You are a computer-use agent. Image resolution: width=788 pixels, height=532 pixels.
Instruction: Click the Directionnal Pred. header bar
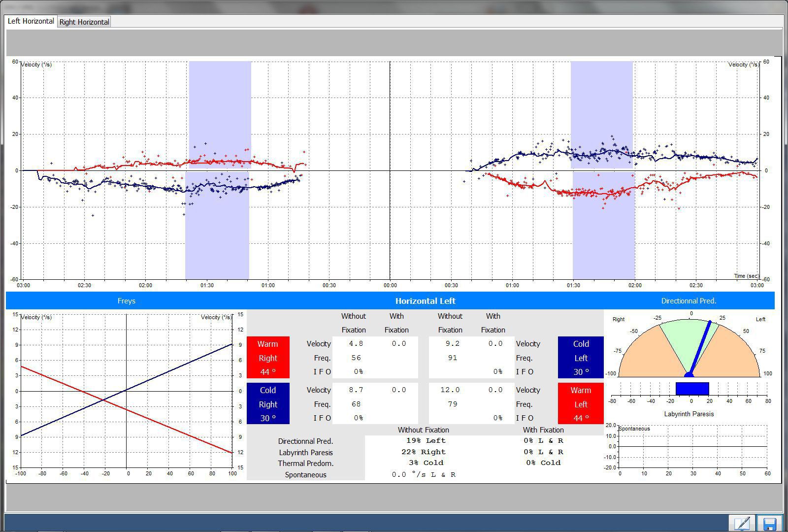(x=689, y=300)
